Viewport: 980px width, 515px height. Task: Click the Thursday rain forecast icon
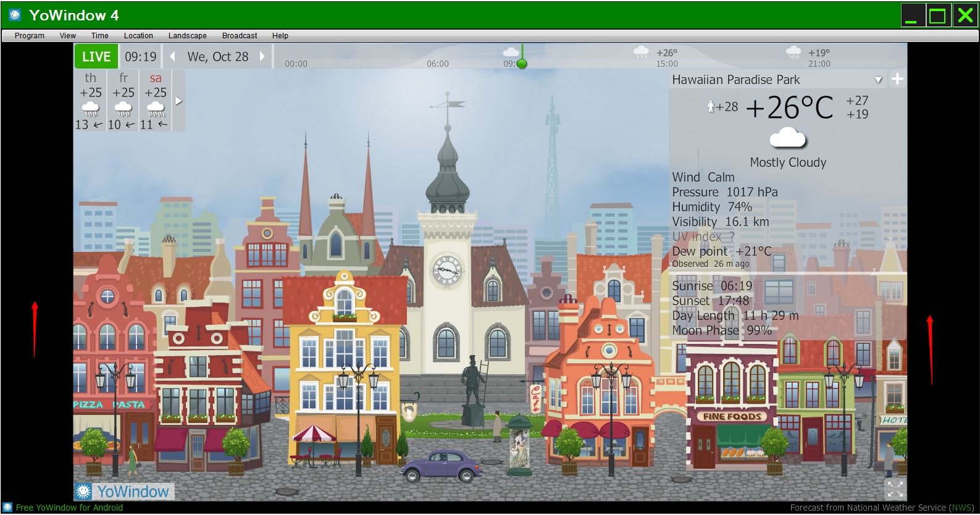coord(91,109)
